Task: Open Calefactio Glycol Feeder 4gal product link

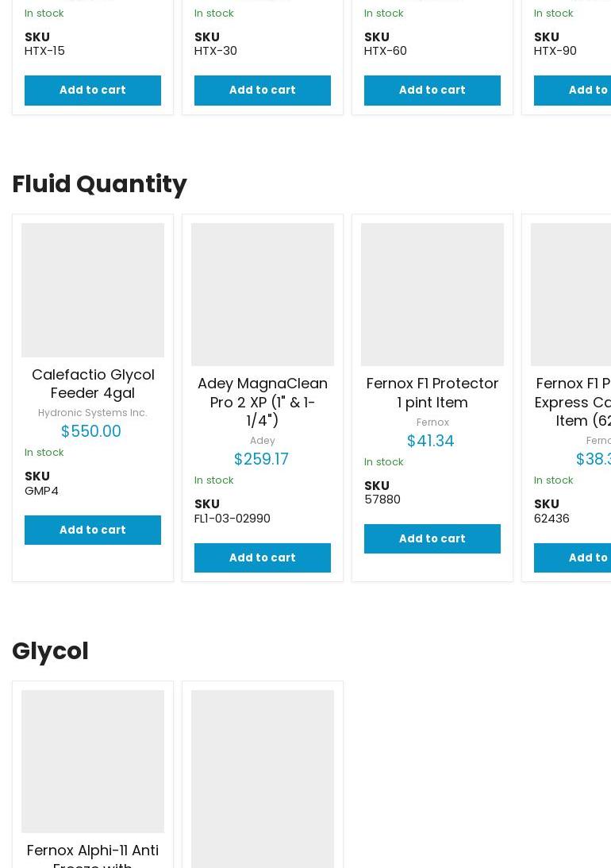Action: pos(93,384)
